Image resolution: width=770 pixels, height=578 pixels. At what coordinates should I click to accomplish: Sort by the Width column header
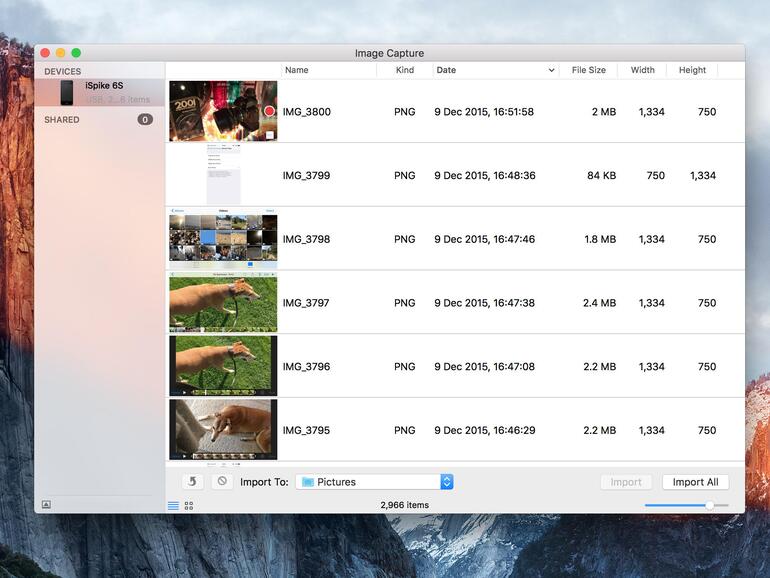coord(642,70)
